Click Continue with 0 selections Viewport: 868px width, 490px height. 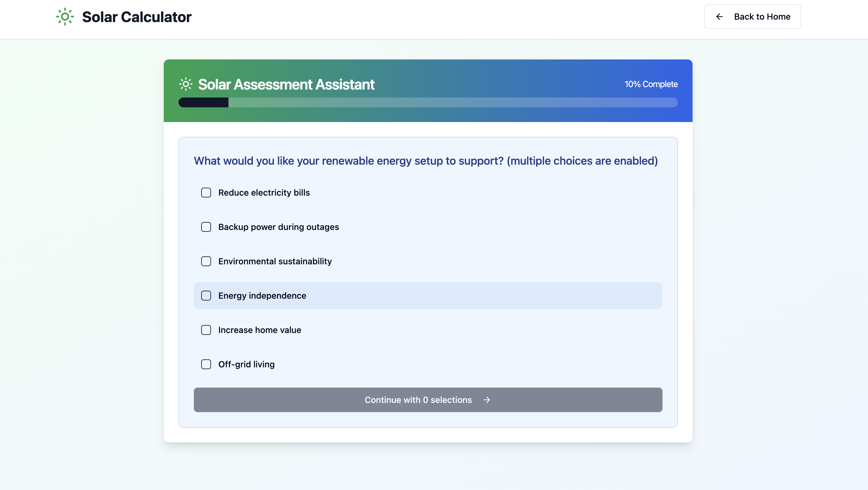pyautogui.click(x=428, y=400)
